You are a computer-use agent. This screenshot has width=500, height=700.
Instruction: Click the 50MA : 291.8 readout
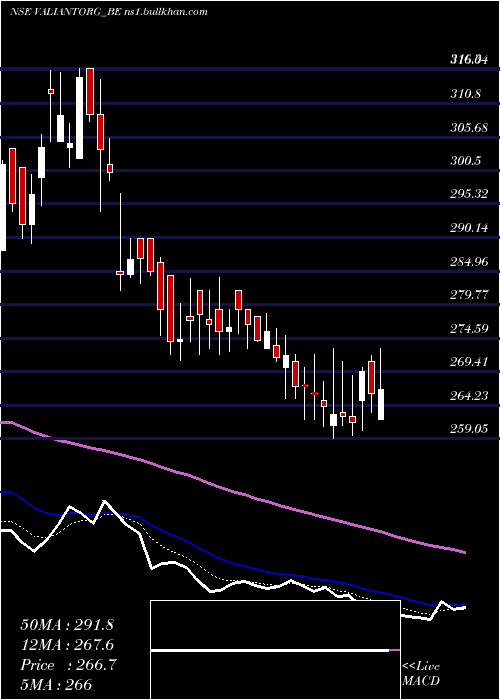67,625
